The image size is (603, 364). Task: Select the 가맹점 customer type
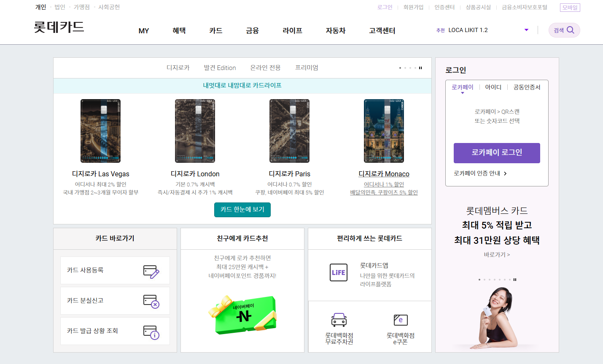pyautogui.click(x=82, y=7)
